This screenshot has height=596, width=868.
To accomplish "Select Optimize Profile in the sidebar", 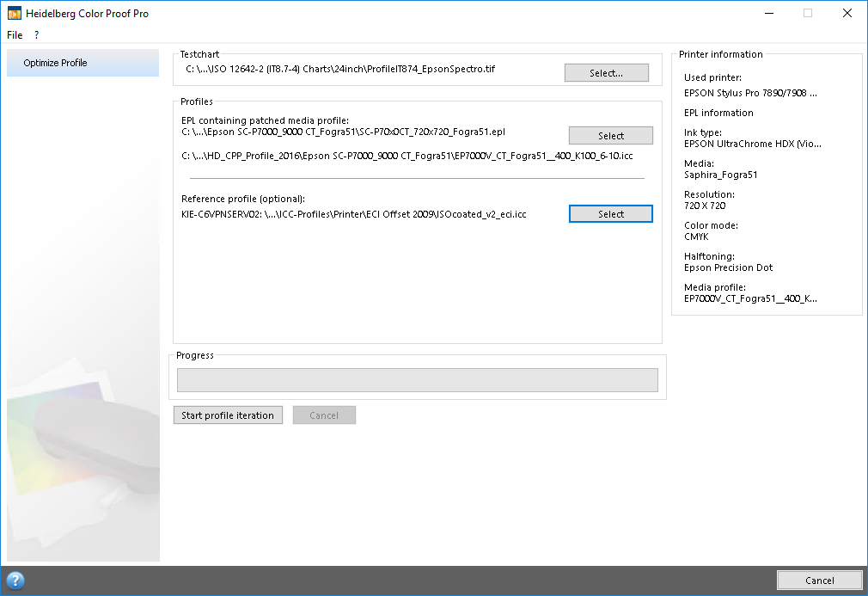I will [83, 63].
